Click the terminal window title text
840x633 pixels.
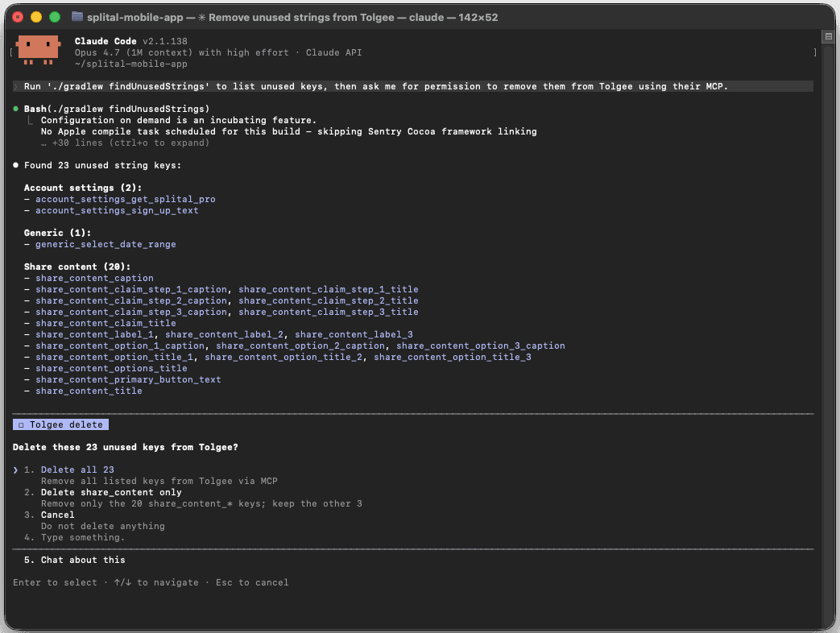click(x=292, y=17)
